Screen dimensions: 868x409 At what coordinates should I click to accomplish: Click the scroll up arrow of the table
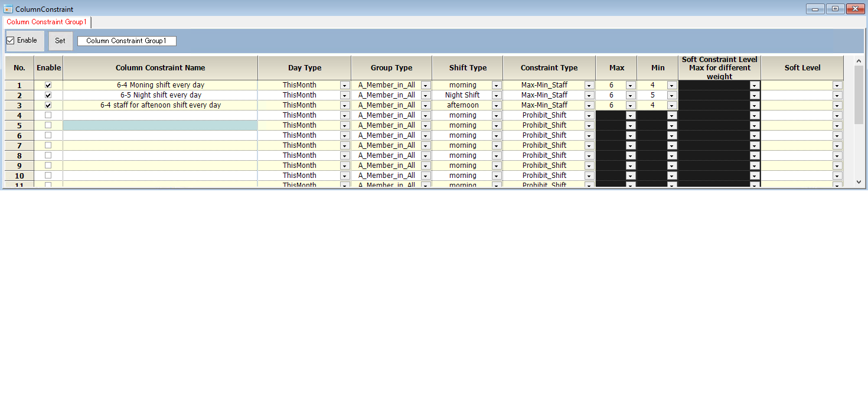click(859, 61)
